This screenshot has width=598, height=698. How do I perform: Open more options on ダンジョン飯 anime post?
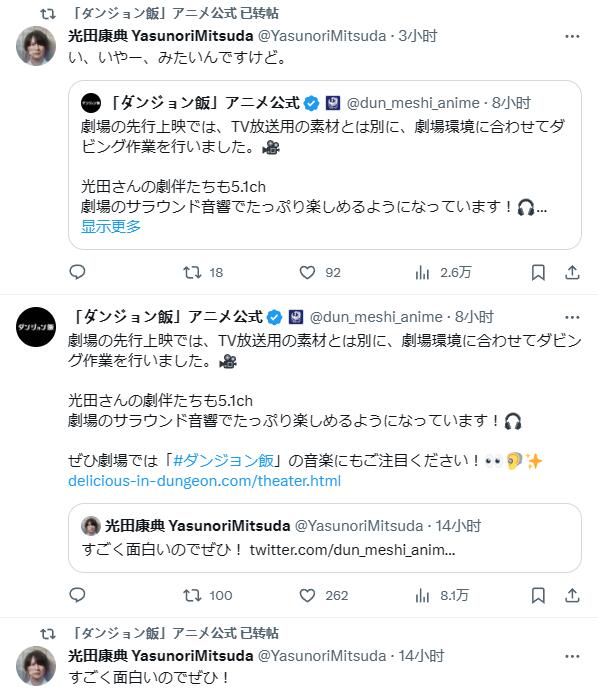[x=572, y=317]
